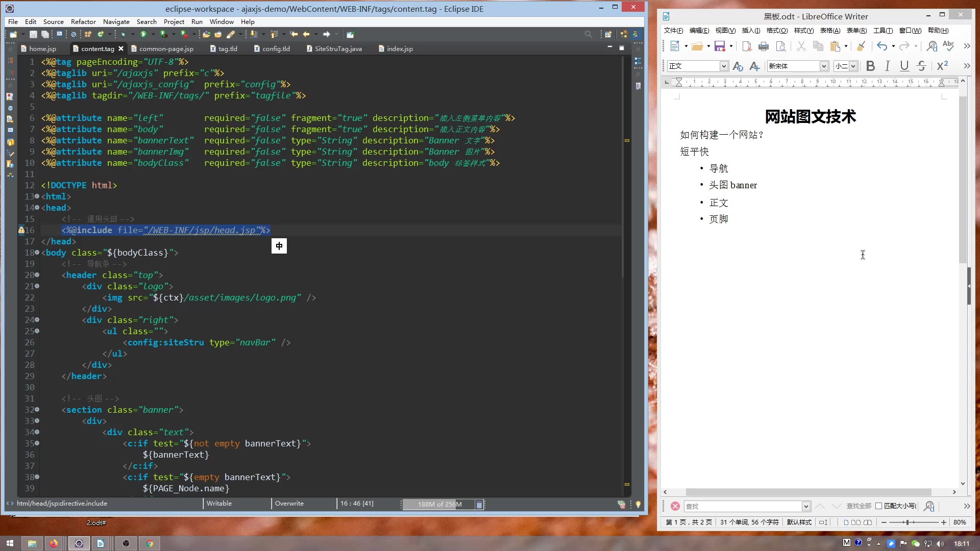Image resolution: width=980 pixels, height=551 pixels.
Task: Apply Strikethrough formatting in Writer
Action: [x=921, y=66]
